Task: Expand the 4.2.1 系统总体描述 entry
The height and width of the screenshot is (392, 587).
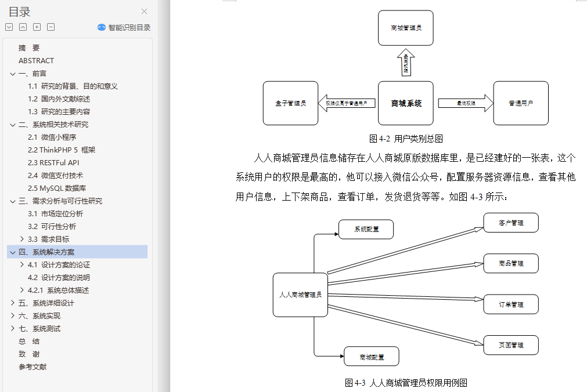Action: (21, 290)
